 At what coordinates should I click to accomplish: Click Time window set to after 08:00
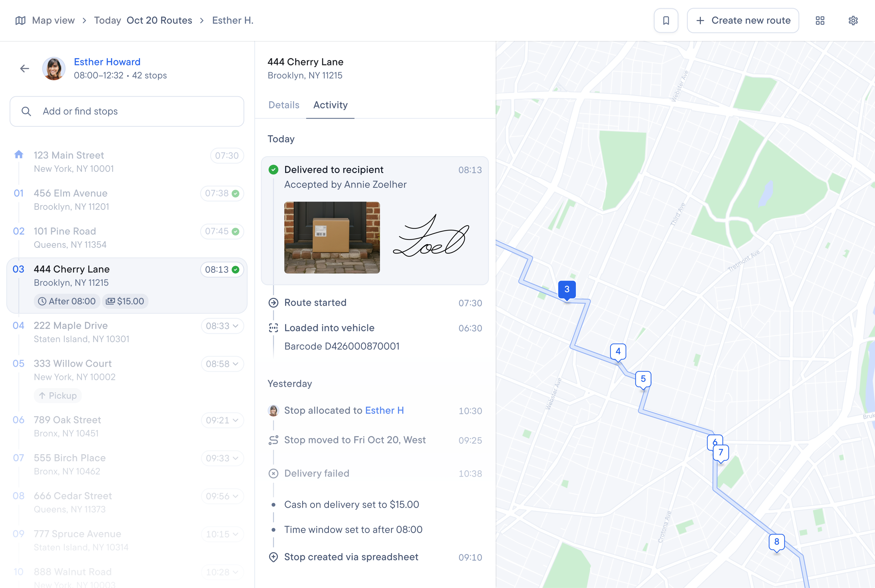coord(353,529)
